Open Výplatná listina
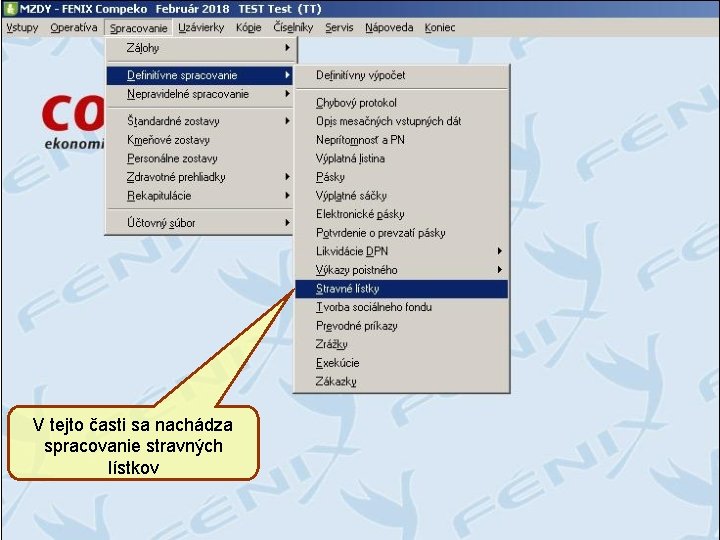Screen dimensions: 720x540 coord(402,158)
